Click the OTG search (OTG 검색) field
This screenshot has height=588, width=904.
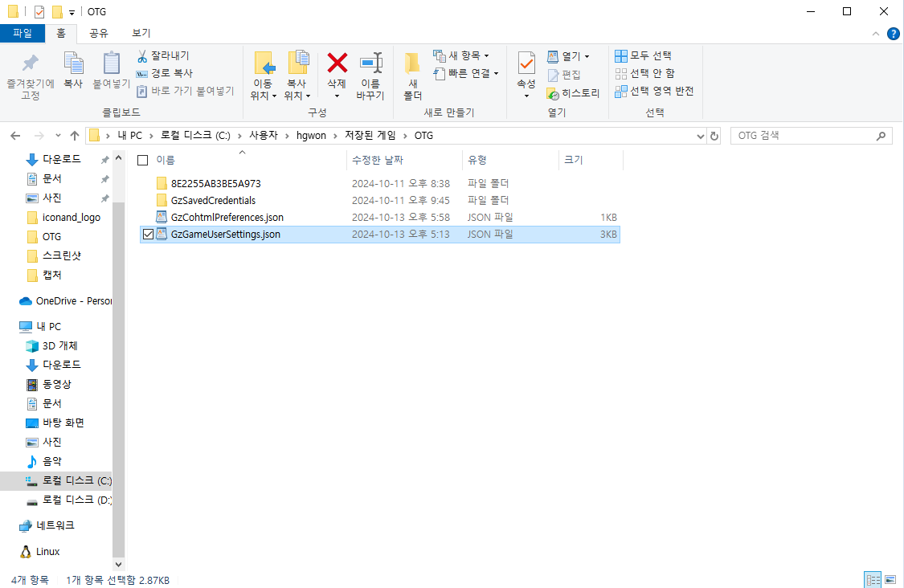(804, 136)
